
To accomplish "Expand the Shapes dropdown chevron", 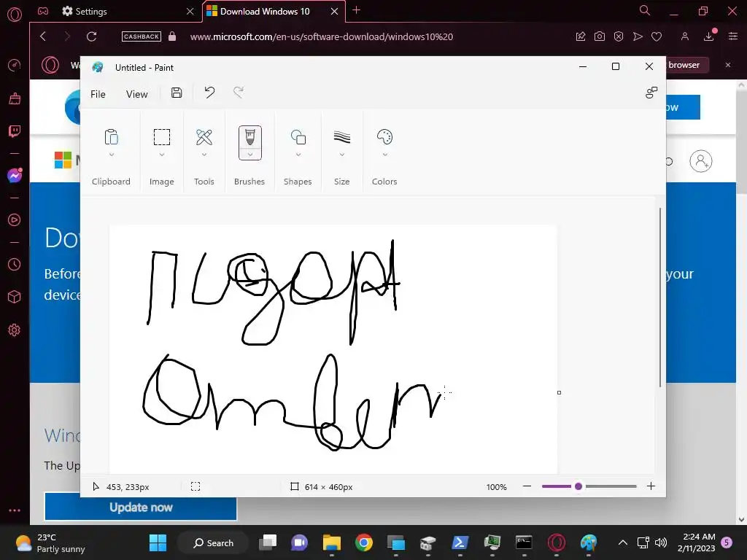I will pos(298,155).
